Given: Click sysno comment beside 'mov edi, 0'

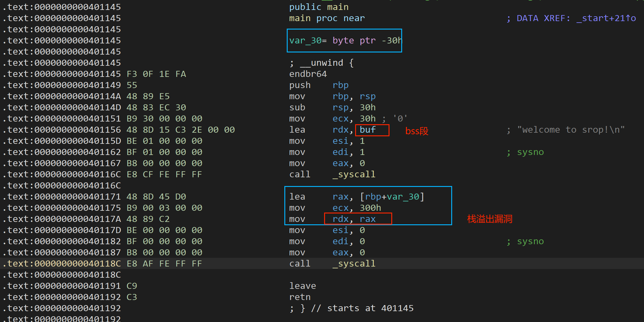Looking at the screenshot, I should (525, 241).
